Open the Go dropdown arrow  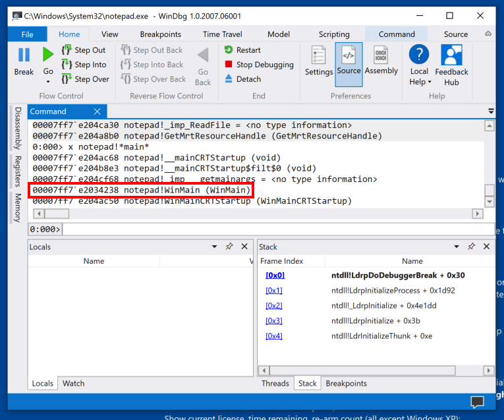click(48, 82)
